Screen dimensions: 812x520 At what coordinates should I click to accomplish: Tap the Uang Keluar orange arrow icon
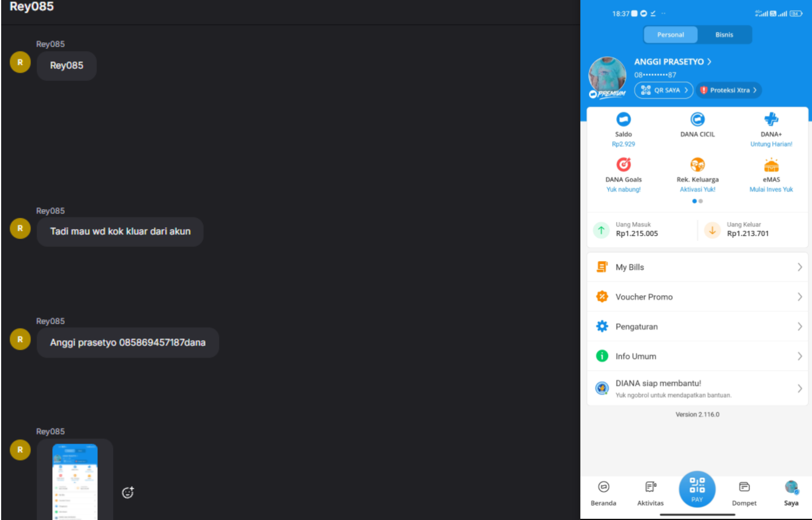tap(712, 230)
